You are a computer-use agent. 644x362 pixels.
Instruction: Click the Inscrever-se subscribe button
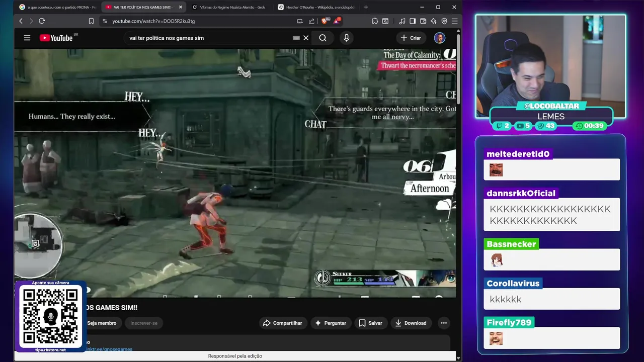(x=144, y=323)
